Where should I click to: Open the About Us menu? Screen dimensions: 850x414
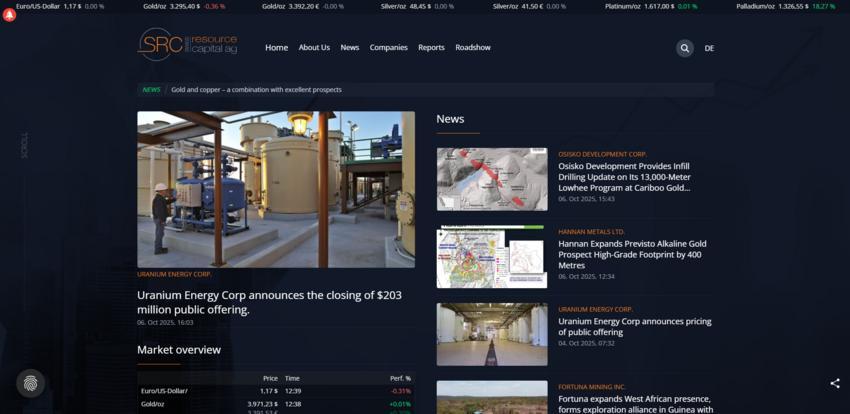pos(314,48)
